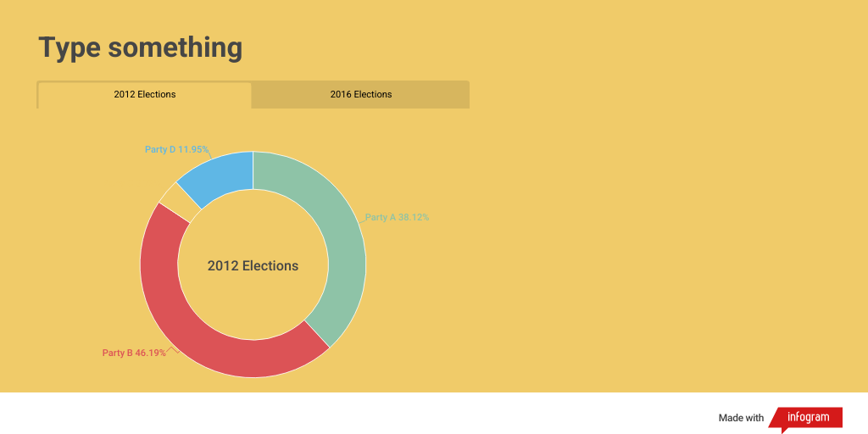
Task: Click the "2012 Elections" text inside donut
Action: pos(253,265)
